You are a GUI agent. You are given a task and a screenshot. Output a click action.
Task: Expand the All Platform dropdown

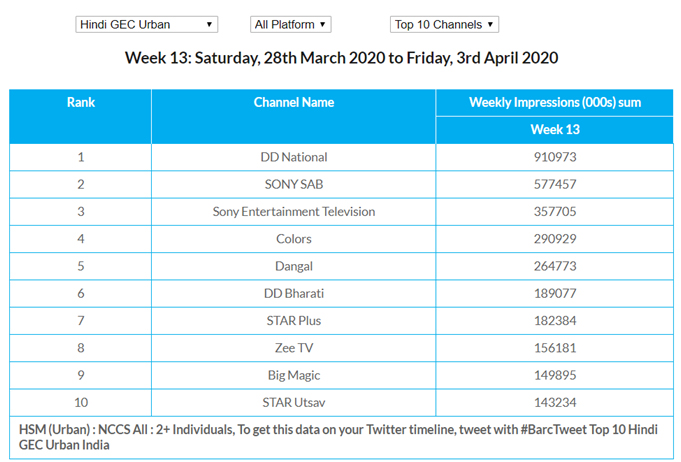(290, 24)
